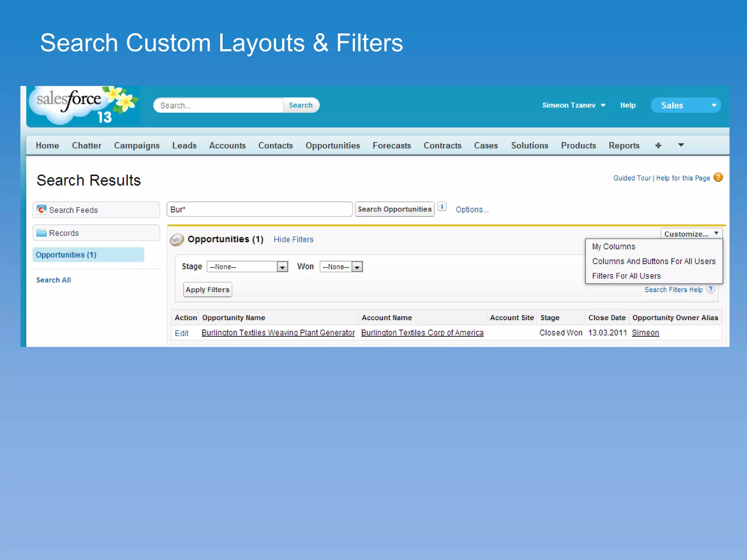This screenshot has height=560, width=747.
Task: Click the Options... link
Action: [x=472, y=210]
